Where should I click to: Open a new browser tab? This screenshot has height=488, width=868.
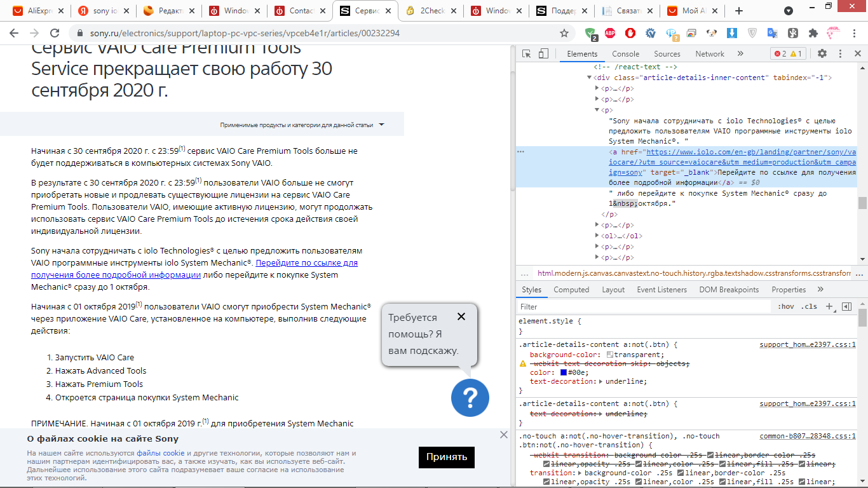[739, 11]
